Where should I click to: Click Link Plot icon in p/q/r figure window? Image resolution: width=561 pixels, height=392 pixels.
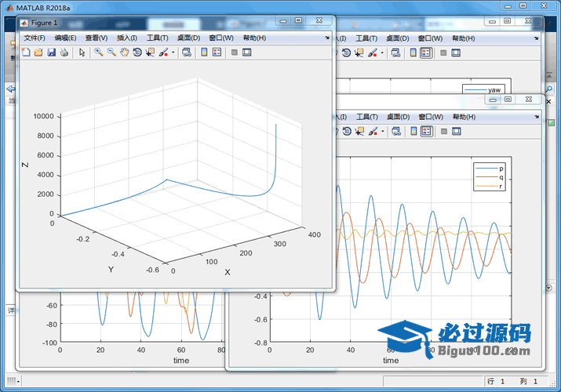[396, 131]
